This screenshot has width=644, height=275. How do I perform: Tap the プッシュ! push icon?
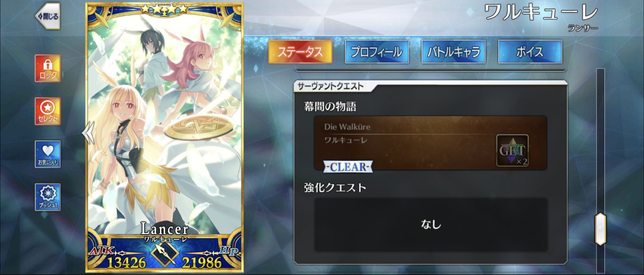pyautogui.click(x=48, y=197)
